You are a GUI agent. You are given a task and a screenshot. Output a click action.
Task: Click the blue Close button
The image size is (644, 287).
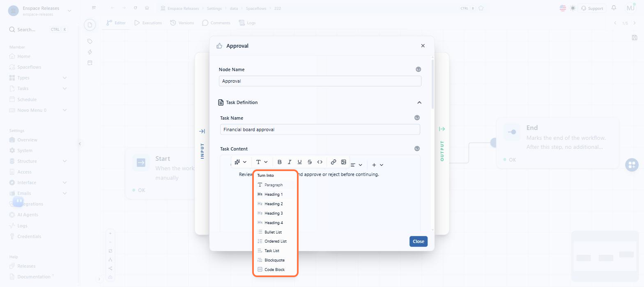pos(418,241)
